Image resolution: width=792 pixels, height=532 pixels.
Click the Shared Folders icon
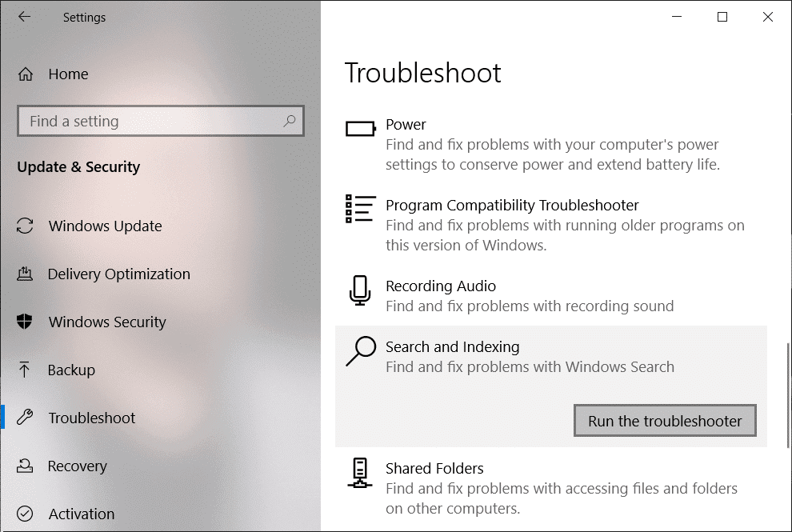360,473
